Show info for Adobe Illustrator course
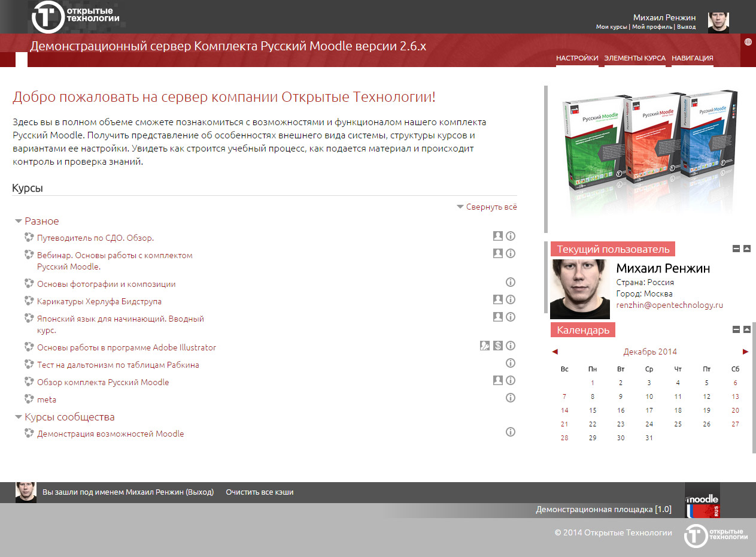This screenshot has width=756, height=557. tap(511, 346)
